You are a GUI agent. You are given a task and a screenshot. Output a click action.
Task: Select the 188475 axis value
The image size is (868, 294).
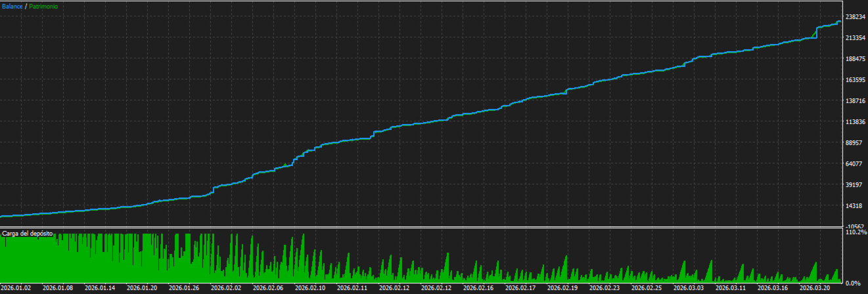[x=854, y=59]
